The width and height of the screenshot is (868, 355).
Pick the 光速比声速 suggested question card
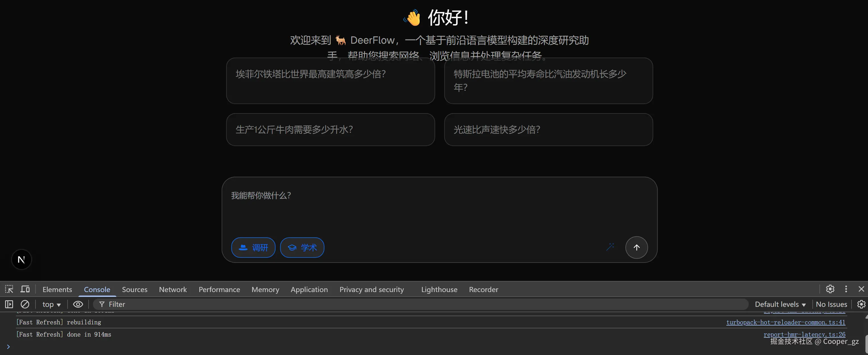click(x=549, y=130)
